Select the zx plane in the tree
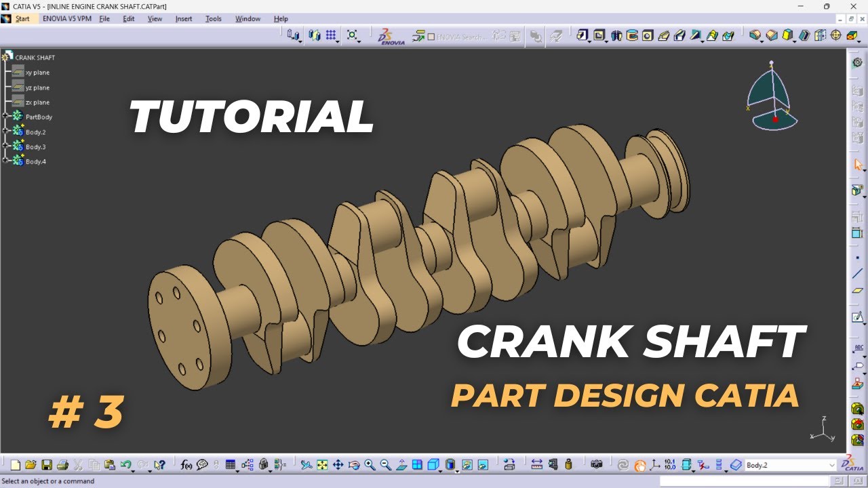This screenshot has width=868, height=488. [37, 102]
